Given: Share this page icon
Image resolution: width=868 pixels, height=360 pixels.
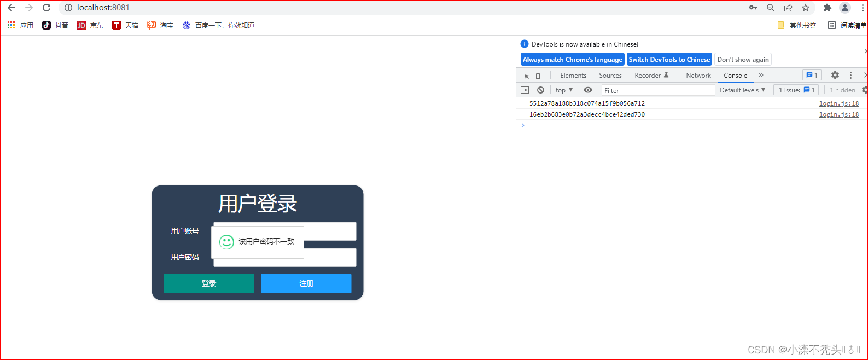Looking at the screenshot, I should coord(788,8).
